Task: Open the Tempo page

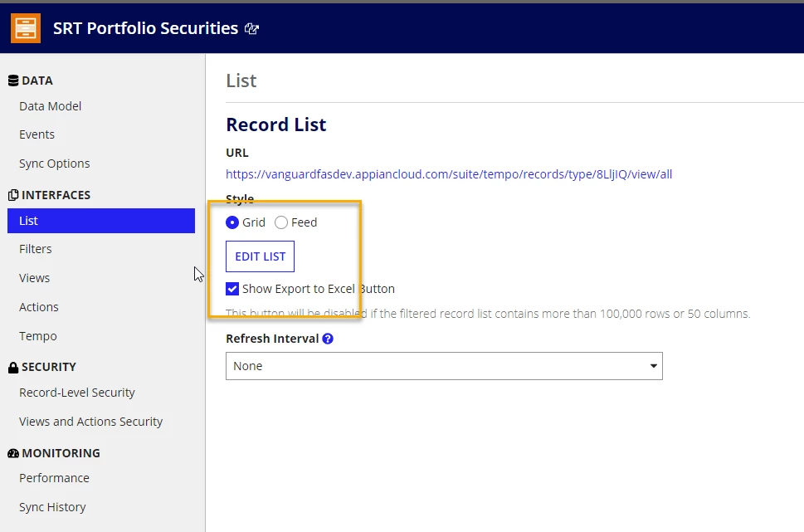Action: (x=38, y=336)
